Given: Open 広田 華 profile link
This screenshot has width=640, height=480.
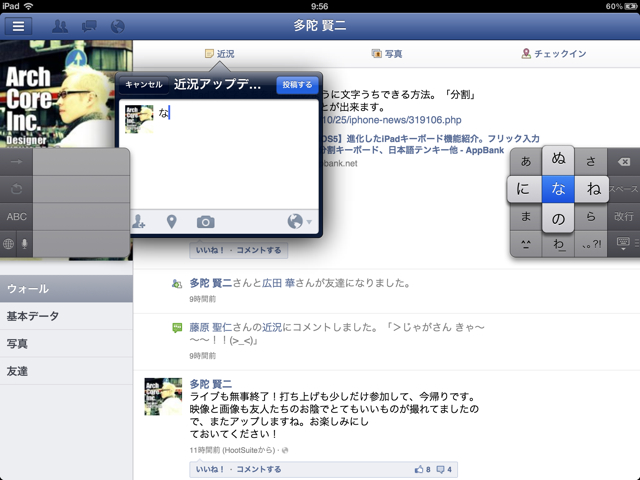Looking at the screenshot, I should point(278,283).
